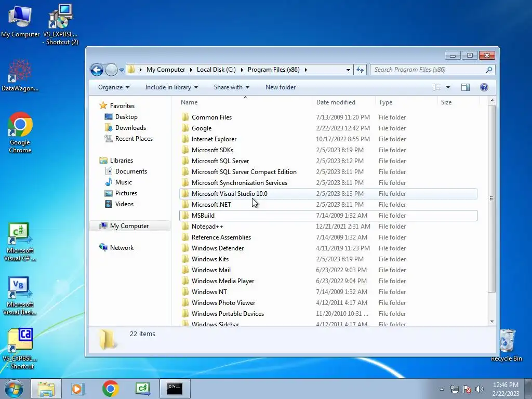The height and width of the screenshot is (399, 532).
Task: Click the search magnifier icon
Action: click(x=489, y=70)
